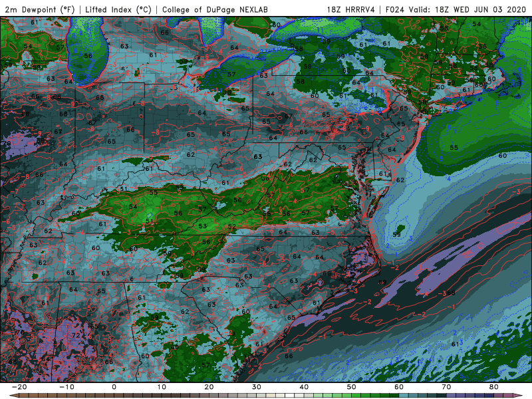Image resolution: width=532 pixels, height=399 pixels.
Task: Click the dewpoint value 52 on the map
Action: (232, 226)
